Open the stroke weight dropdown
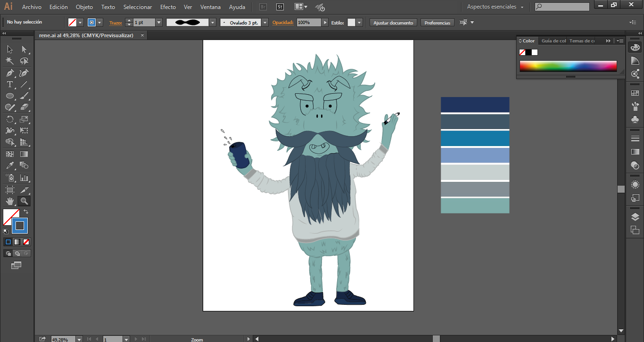Viewport: 644px width, 342px height. point(158,23)
